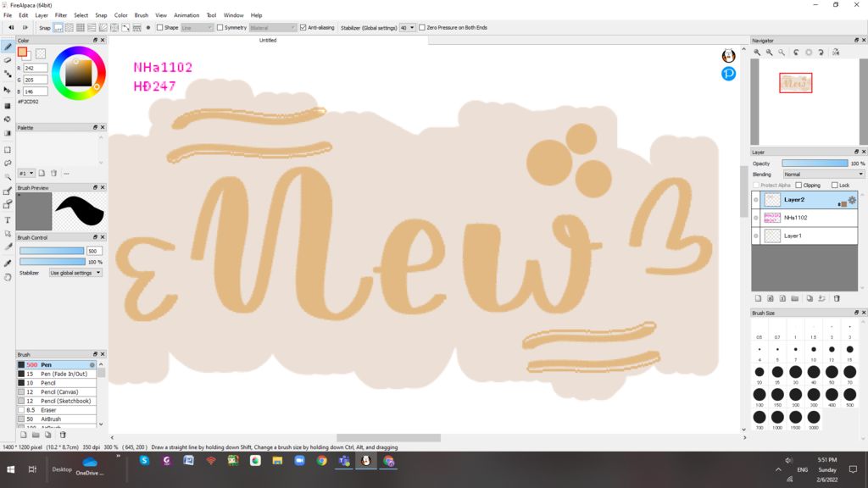Viewport: 868px width, 488px height.
Task: Open the Stabilizer value dropdown showing 40
Action: pos(408,28)
